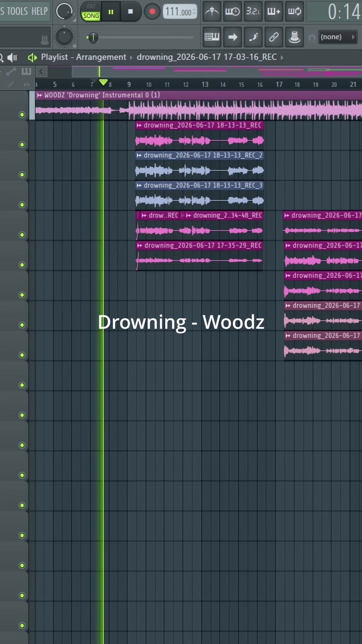Viewport: 362px width, 644px height.
Task: Switch to SONG mode
Action: click(x=91, y=16)
